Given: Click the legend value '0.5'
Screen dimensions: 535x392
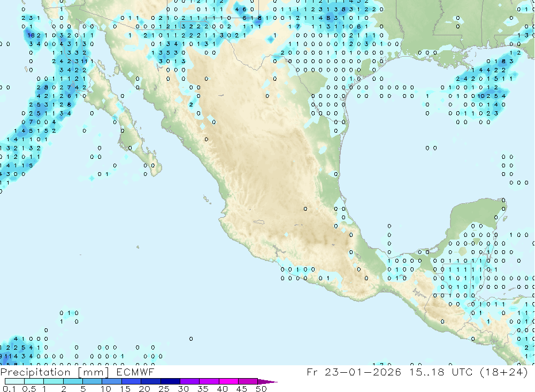Looking at the screenshot, I should pos(29,389).
